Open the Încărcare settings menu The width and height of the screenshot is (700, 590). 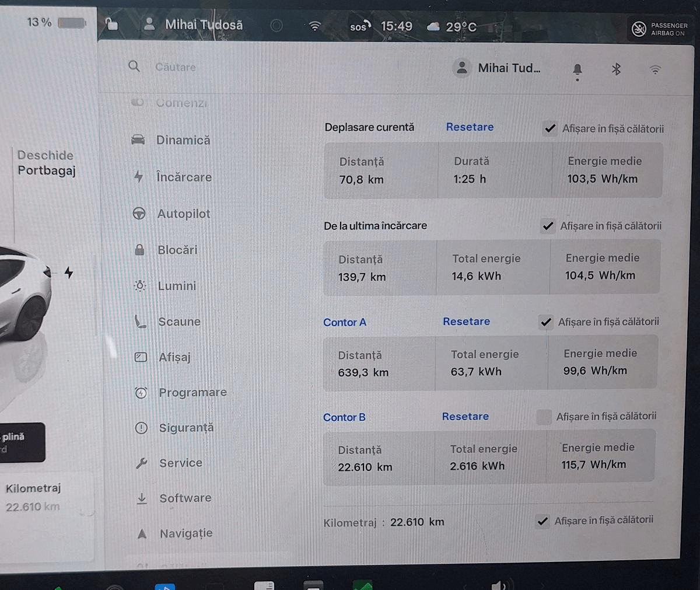(184, 177)
